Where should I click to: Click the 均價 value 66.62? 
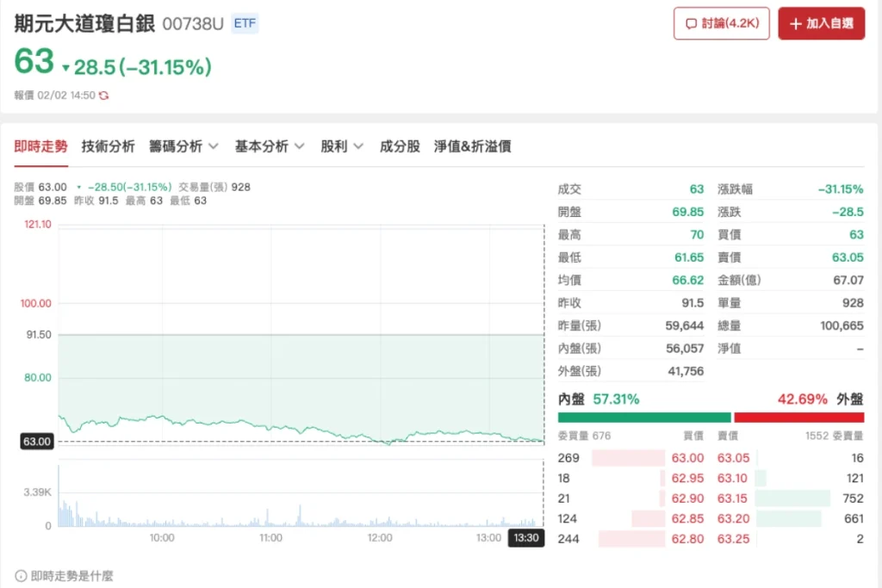tap(688, 280)
